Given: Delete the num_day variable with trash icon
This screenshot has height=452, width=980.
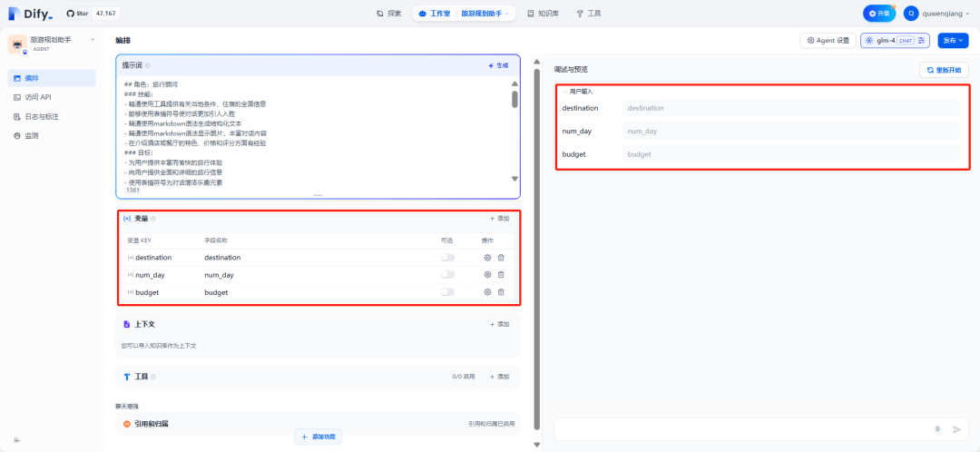Looking at the screenshot, I should (x=501, y=274).
